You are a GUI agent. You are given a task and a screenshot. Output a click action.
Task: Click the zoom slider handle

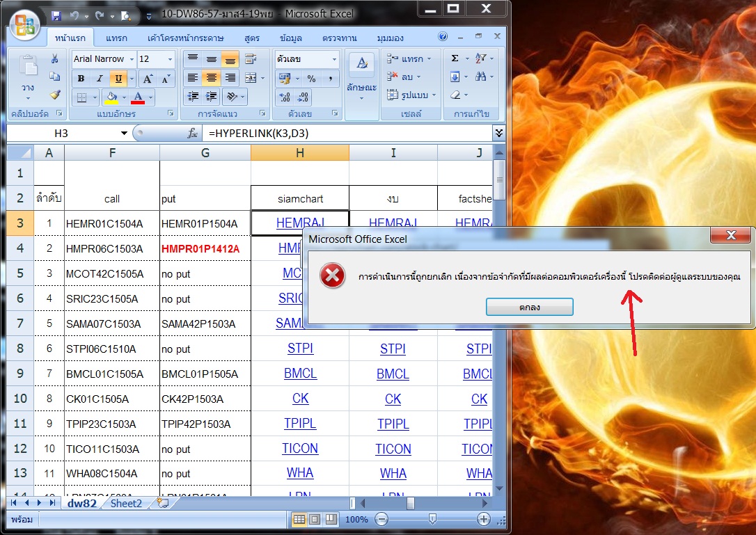432,519
